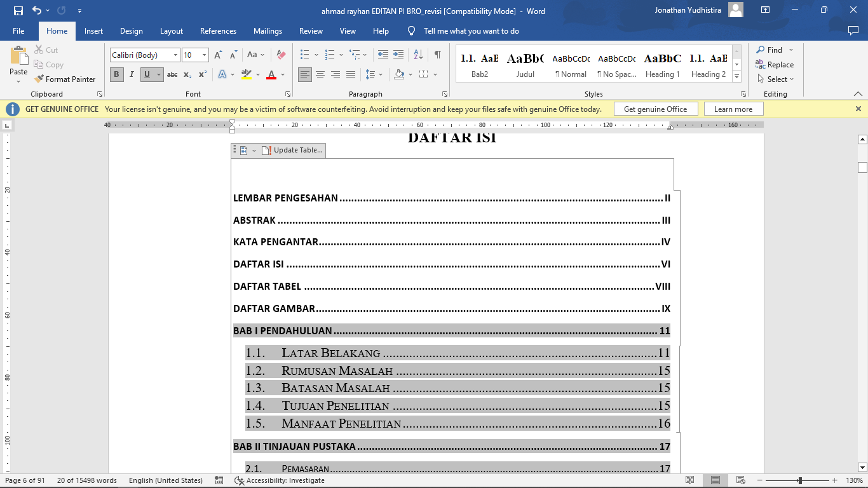Open the macro recording status icon
Screen dimensions: 868x488
[219, 480]
